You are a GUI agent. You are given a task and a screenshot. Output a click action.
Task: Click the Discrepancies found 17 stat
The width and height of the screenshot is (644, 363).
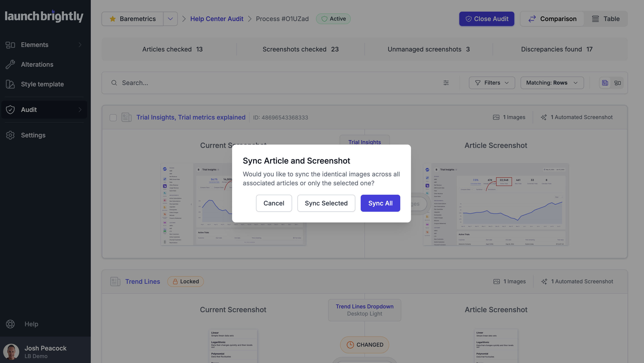tap(557, 49)
